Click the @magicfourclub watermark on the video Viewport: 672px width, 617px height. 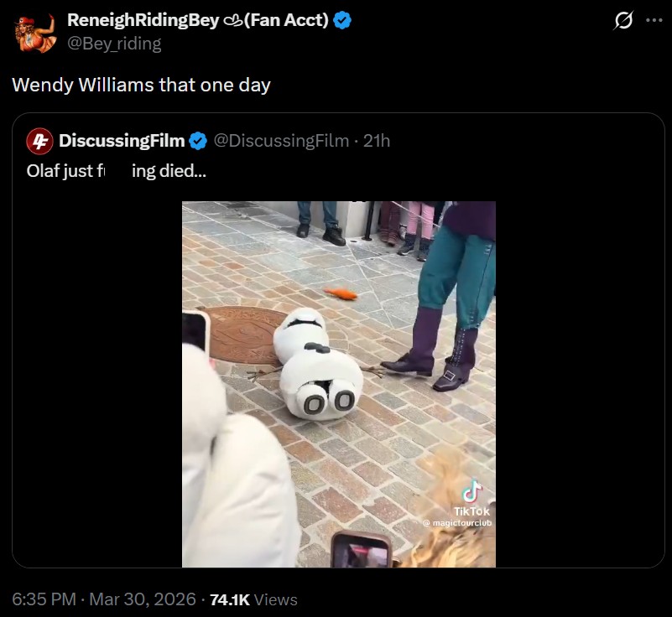tap(458, 523)
